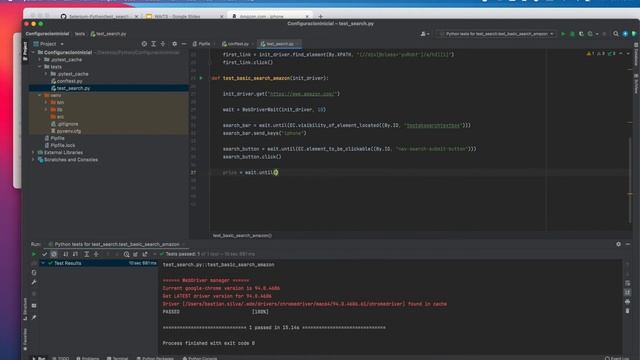Open the run configuration dropdown
640x360 pixels.
[496, 34]
